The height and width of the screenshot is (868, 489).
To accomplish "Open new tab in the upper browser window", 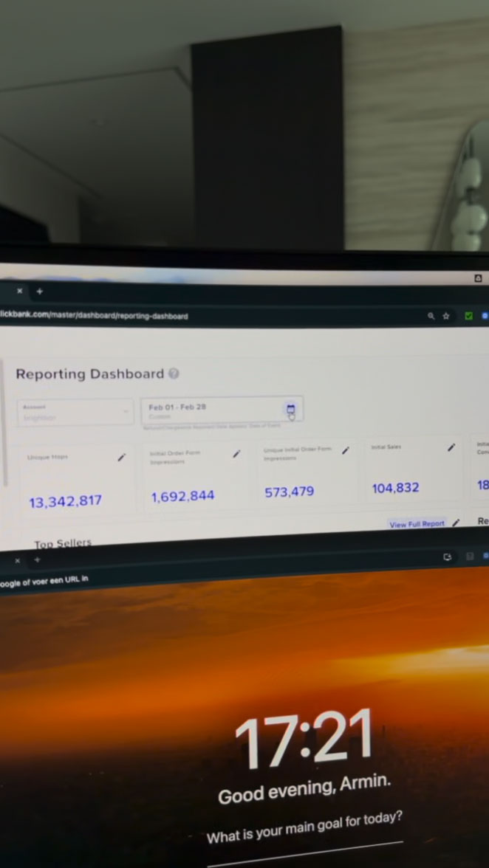I will pyautogui.click(x=39, y=292).
